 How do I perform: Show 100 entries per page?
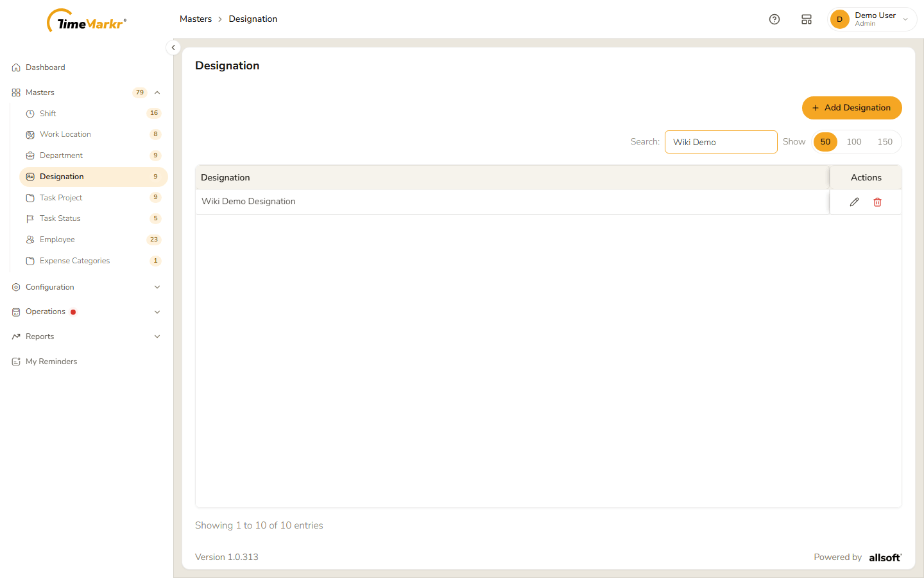click(x=854, y=142)
